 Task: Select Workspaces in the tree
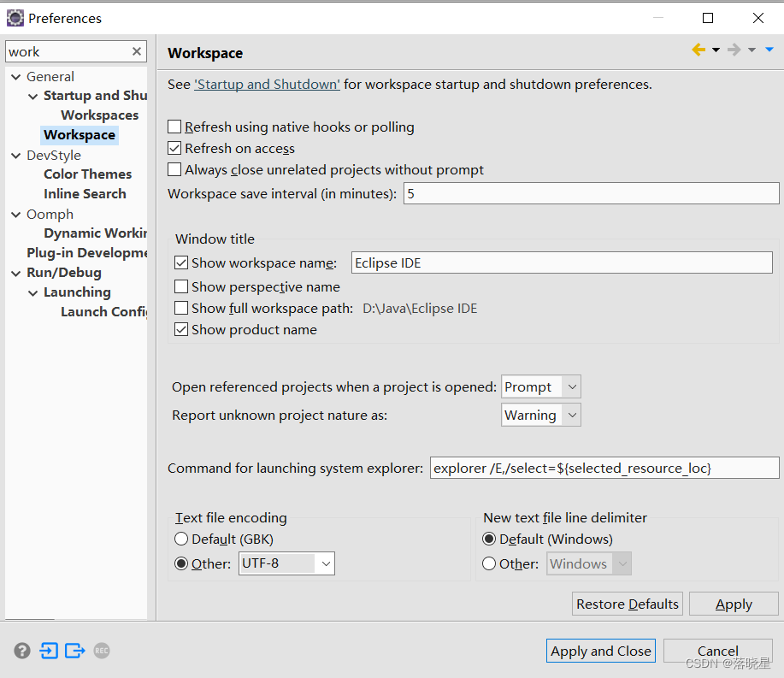coord(99,115)
